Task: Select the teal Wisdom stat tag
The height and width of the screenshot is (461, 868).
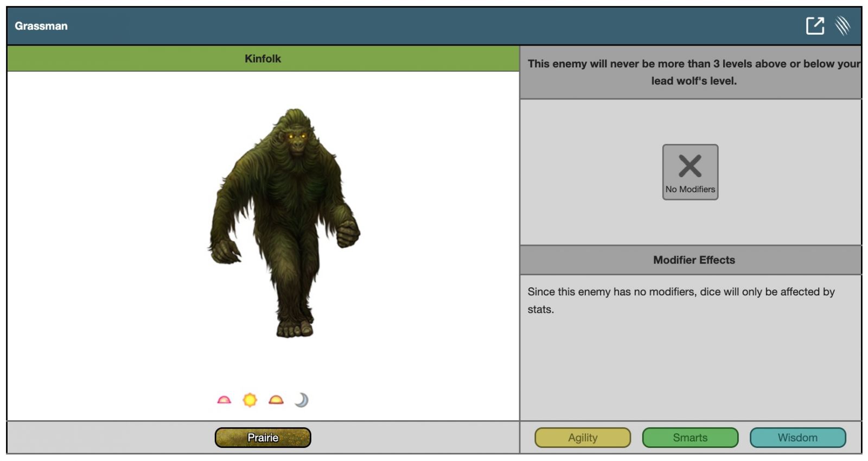Action: 797,438
